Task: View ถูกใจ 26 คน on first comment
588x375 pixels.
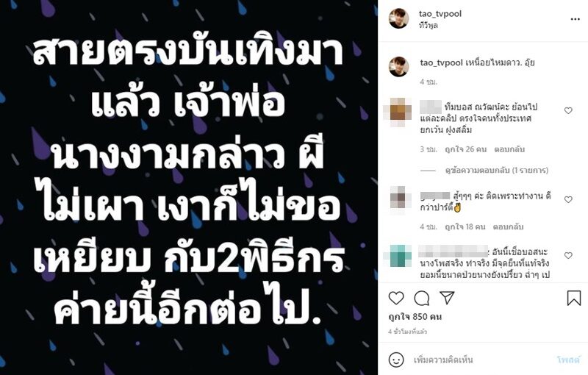Action: [466, 149]
